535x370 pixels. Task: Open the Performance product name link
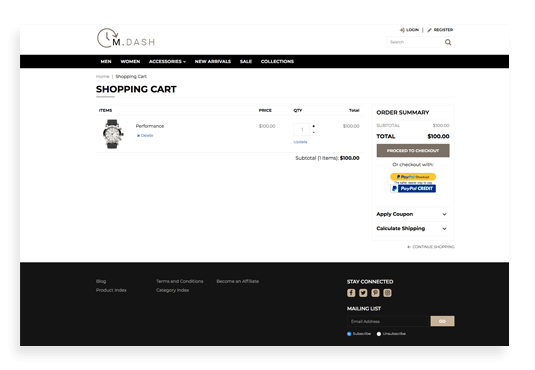pos(150,126)
